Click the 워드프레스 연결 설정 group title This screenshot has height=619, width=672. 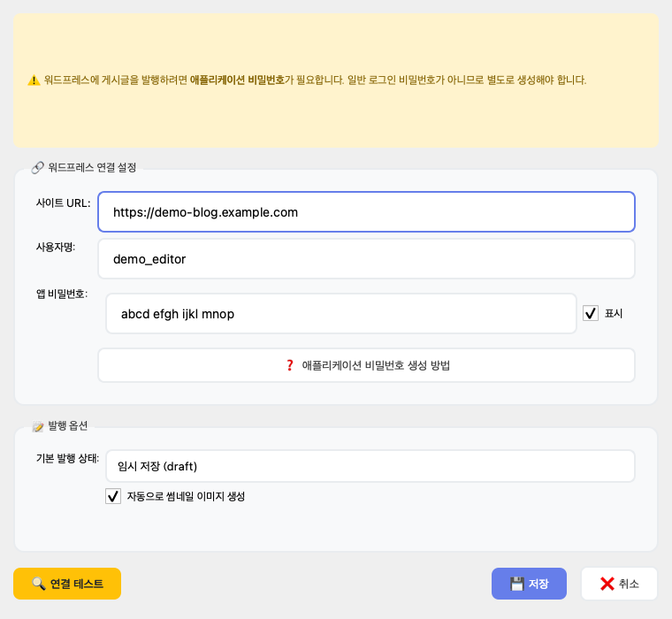click(x=92, y=168)
